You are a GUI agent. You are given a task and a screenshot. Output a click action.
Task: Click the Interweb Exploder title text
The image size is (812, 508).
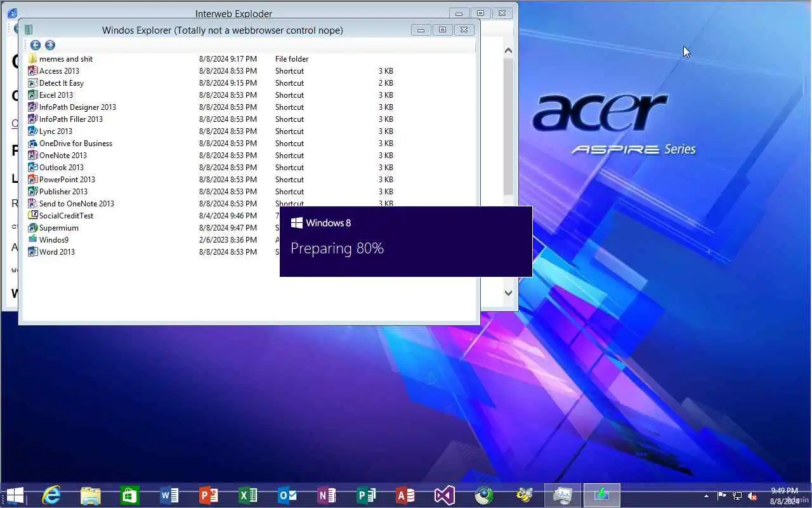[233, 13]
